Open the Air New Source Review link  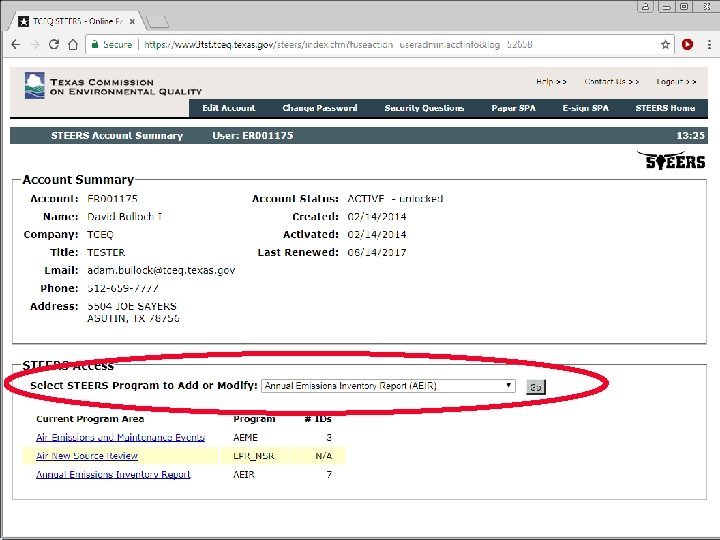click(87, 456)
